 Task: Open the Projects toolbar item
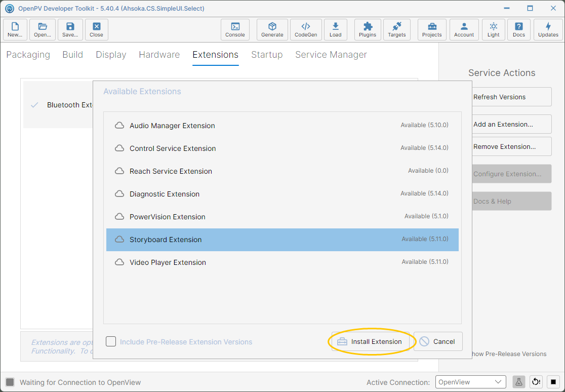coord(432,29)
